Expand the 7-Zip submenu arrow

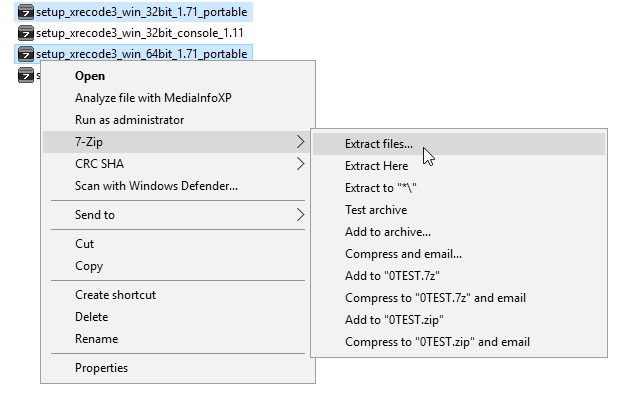(x=301, y=142)
